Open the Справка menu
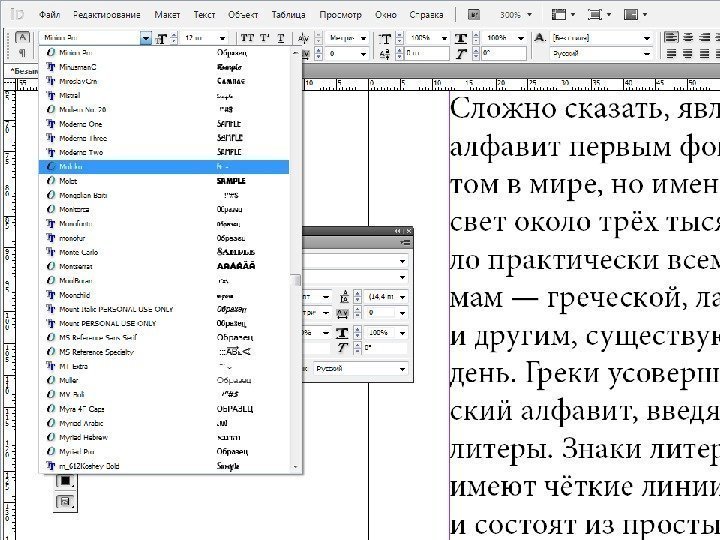Screen dimensions: 720x540 (426, 15)
